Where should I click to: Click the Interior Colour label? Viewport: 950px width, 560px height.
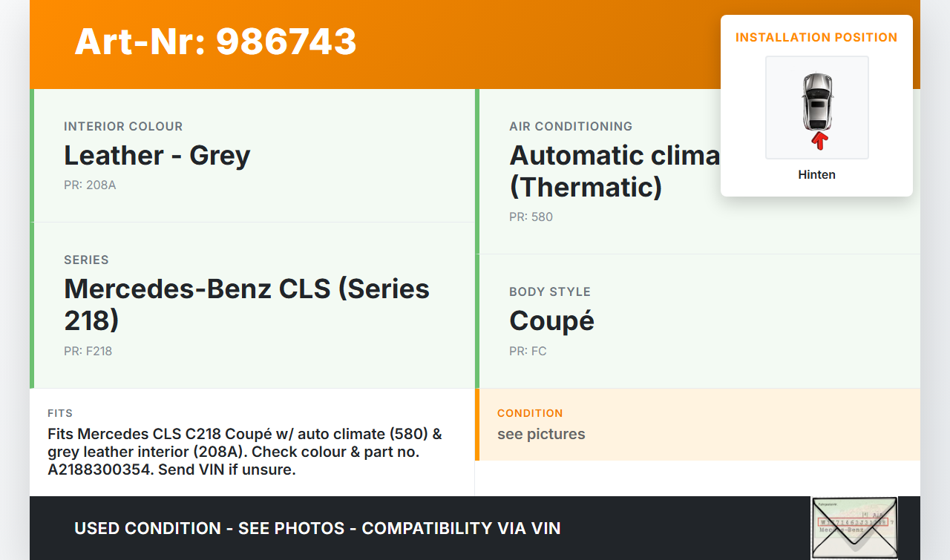tap(123, 126)
